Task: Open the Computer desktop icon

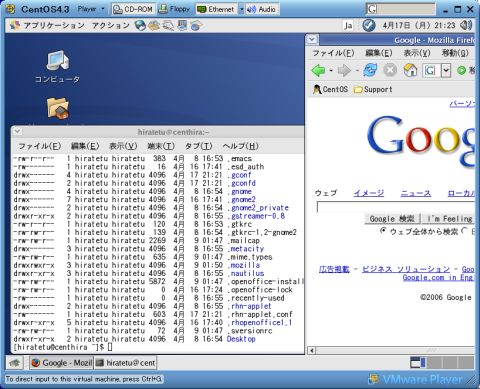Action: (57, 67)
